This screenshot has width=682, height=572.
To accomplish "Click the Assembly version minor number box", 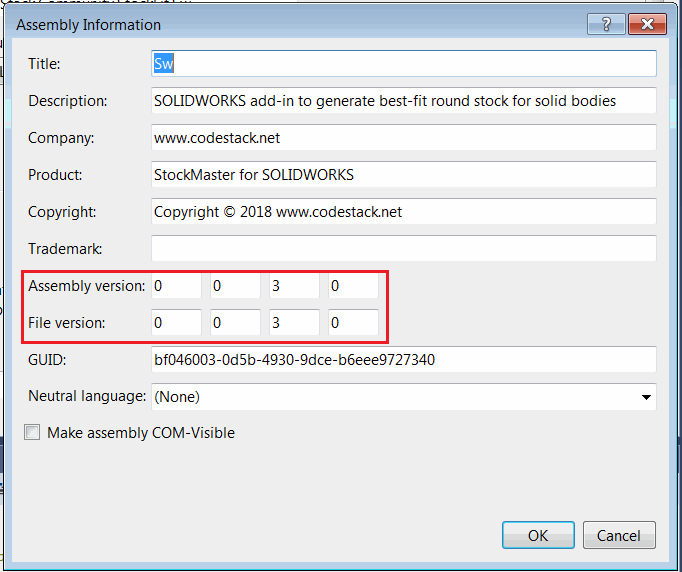I will tap(235, 286).
